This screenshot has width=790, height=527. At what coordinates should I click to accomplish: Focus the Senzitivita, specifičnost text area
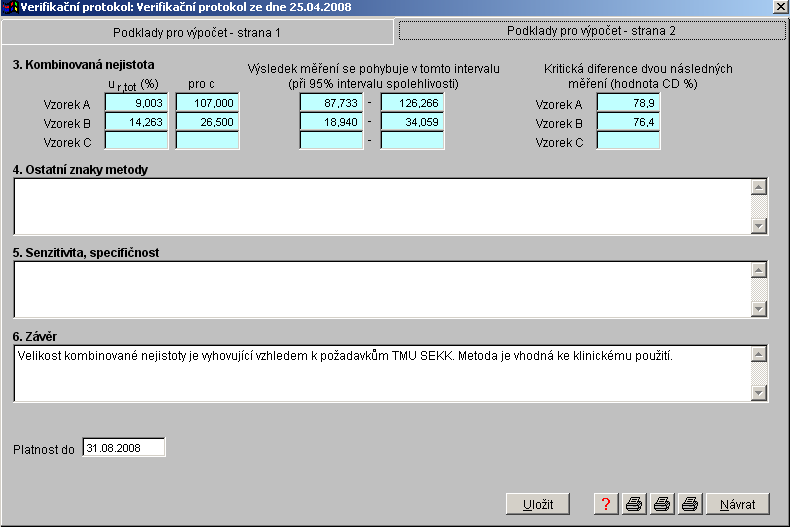coord(382,290)
